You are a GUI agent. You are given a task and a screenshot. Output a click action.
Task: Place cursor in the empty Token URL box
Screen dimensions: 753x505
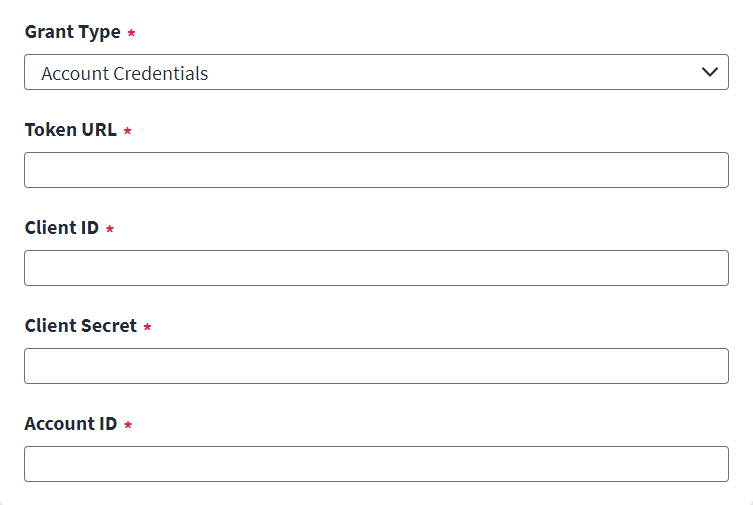pyautogui.click(x=376, y=170)
